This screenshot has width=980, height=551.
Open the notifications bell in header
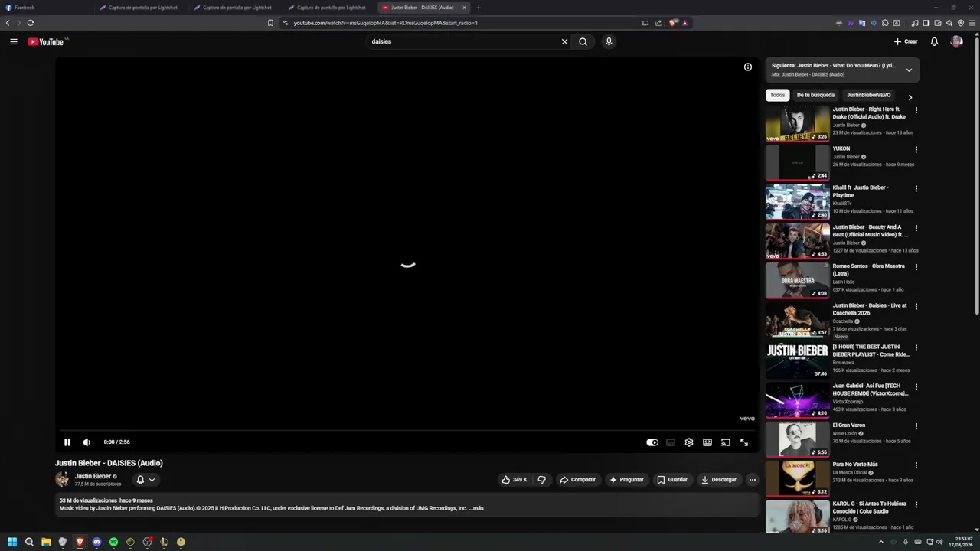point(934,41)
